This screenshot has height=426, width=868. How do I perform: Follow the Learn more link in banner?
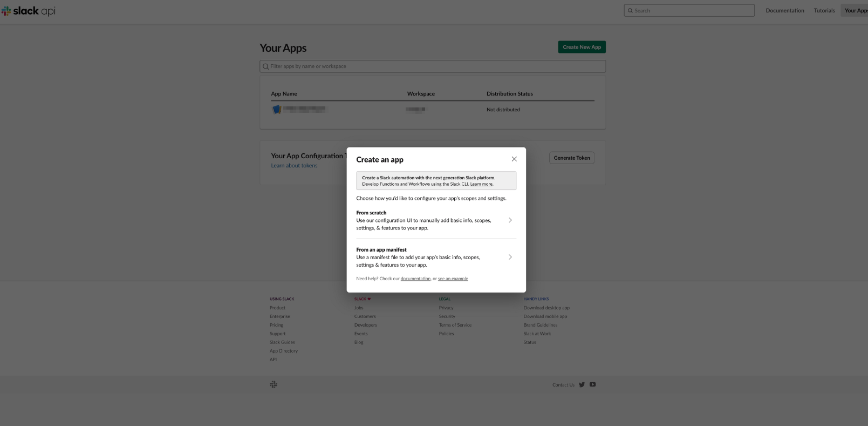pos(481,184)
